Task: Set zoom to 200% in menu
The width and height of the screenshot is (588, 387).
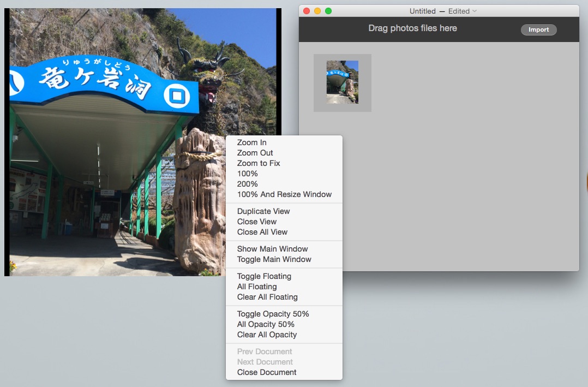Action: (x=284, y=184)
